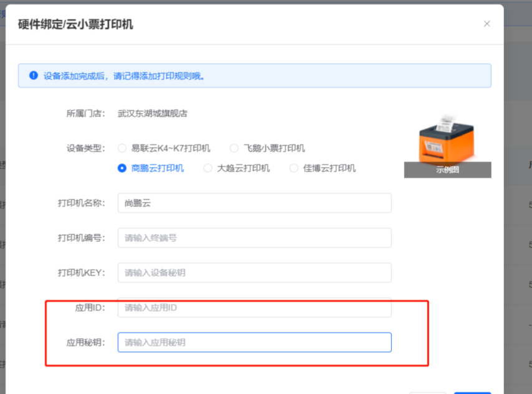Viewport: 532px width, 394px height.
Task: Close the 硬件绑定/云小票打印机 dialog
Action: 487,24
